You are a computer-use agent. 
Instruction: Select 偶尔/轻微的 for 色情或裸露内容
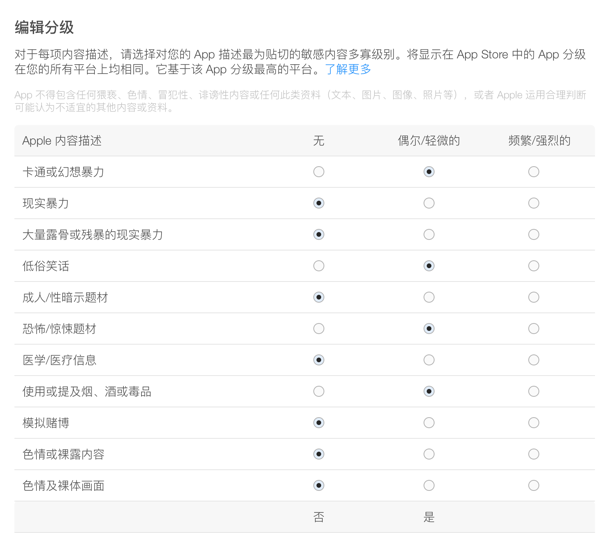pos(429,454)
